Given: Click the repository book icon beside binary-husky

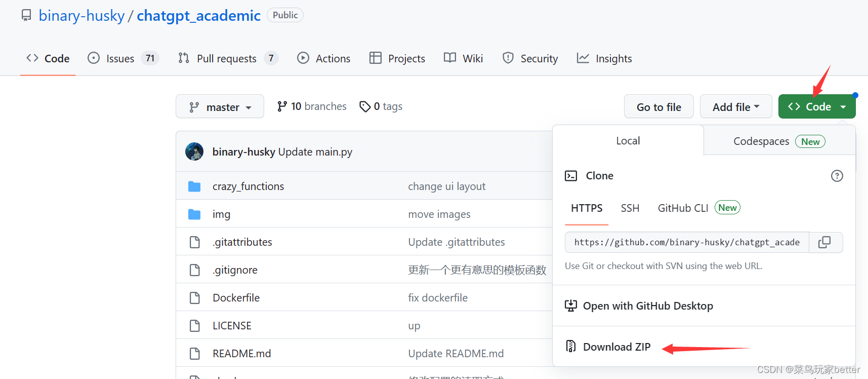Looking at the screenshot, I should 26,15.
